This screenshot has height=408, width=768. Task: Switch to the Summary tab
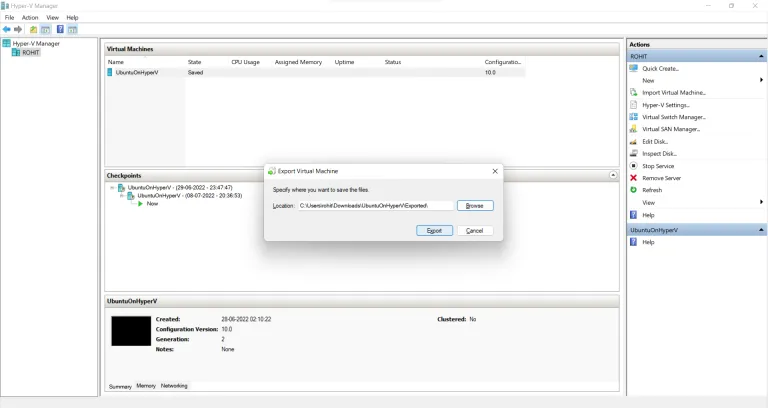120,386
